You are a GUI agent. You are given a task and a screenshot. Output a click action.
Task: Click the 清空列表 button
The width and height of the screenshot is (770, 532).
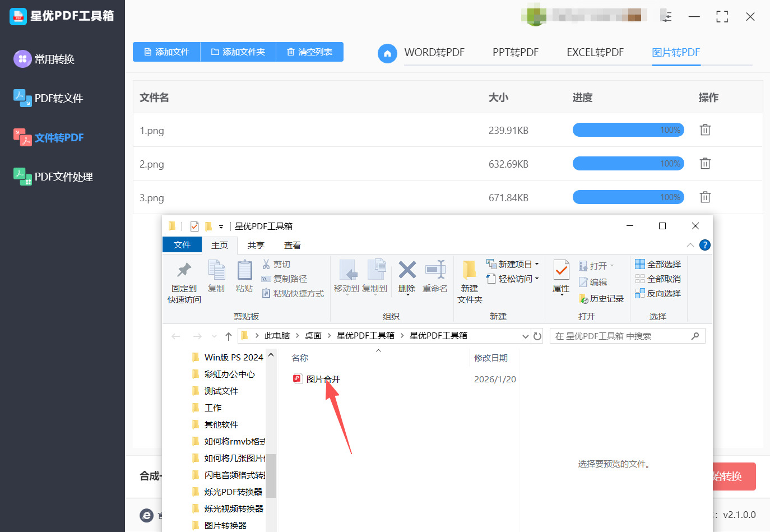pyautogui.click(x=310, y=52)
